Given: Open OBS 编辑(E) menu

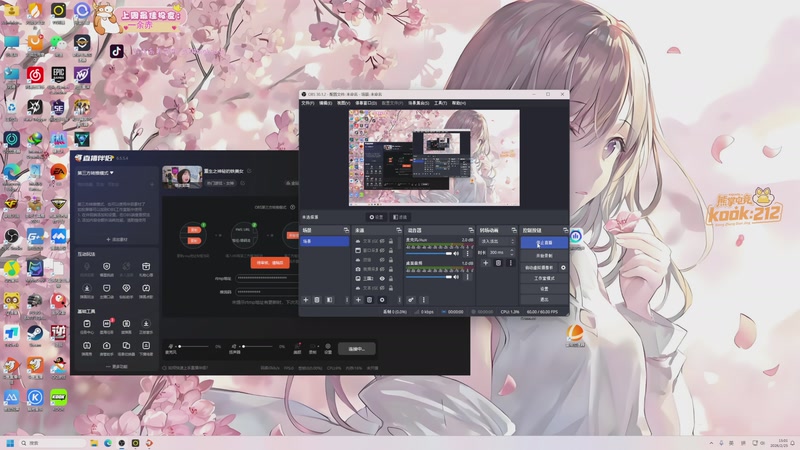Looking at the screenshot, I should tap(326, 103).
